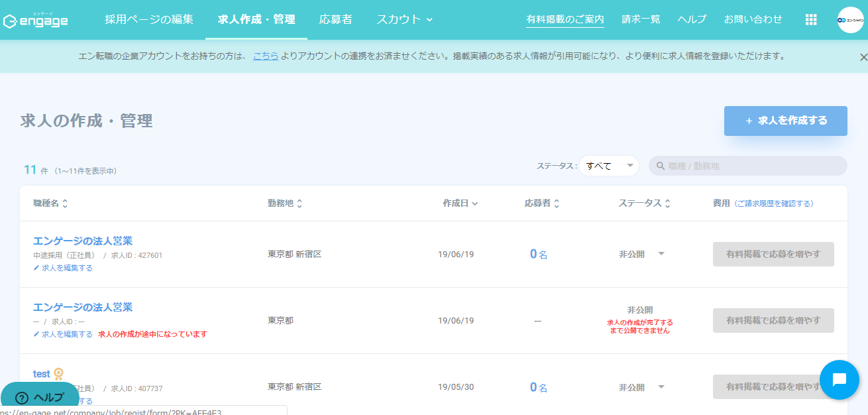This screenshot has height=415, width=868.
Task: Sort by 職種名 column arrows
Action: pos(65,204)
